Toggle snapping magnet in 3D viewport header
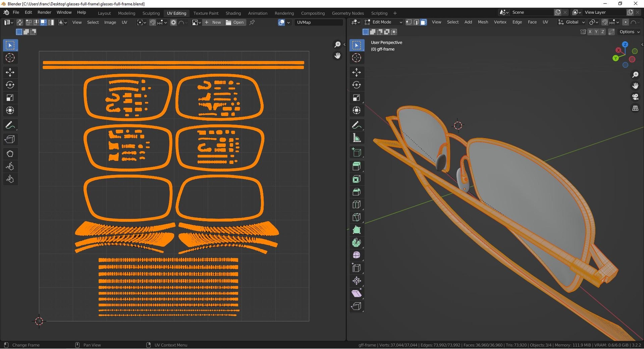The image size is (644, 349). click(605, 22)
